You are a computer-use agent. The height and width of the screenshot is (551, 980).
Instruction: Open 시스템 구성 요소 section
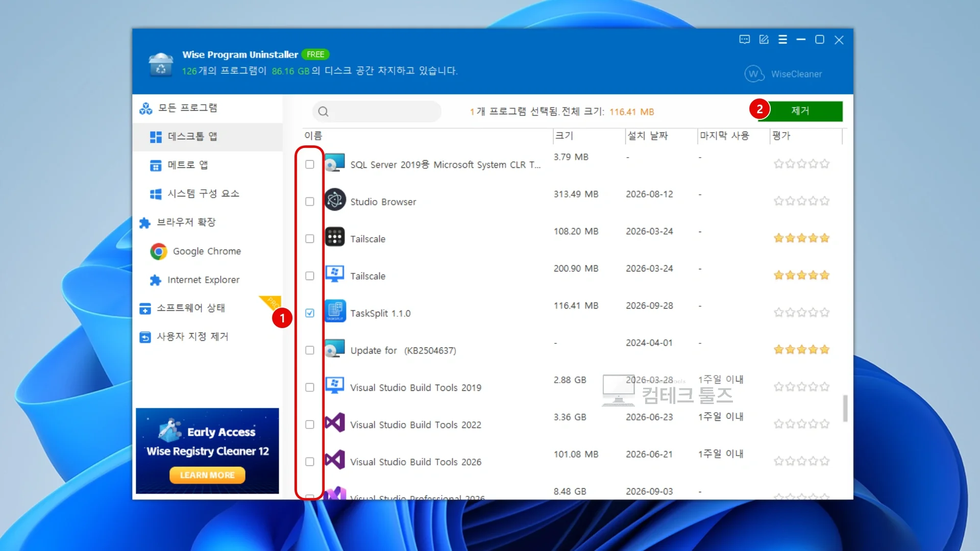tap(194, 194)
